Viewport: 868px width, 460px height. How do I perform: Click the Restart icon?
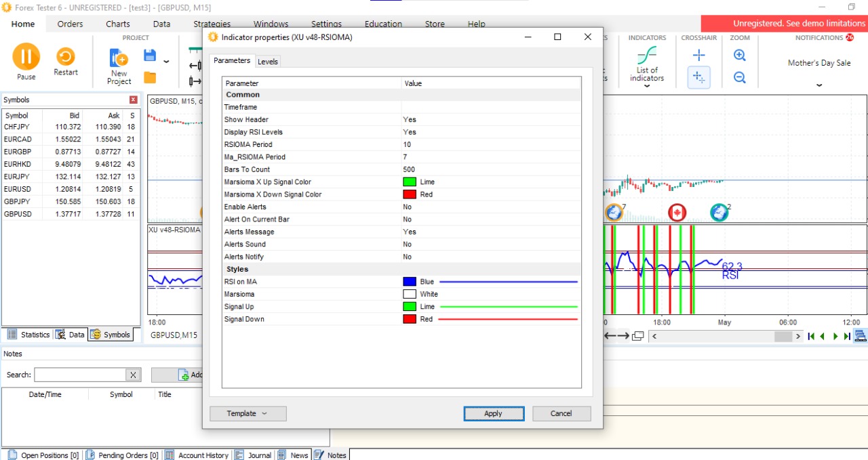[66, 57]
